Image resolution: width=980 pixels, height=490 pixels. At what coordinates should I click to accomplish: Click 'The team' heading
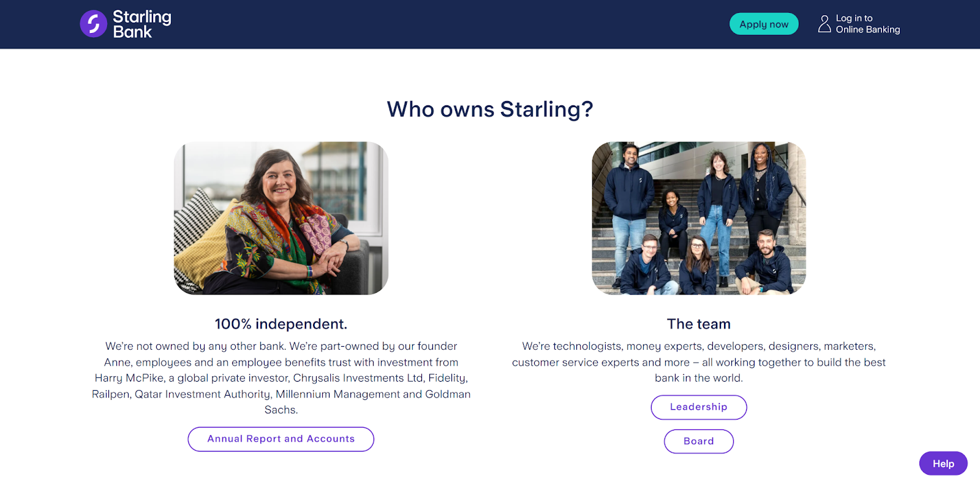pyautogui.click(x=698, y=324)
